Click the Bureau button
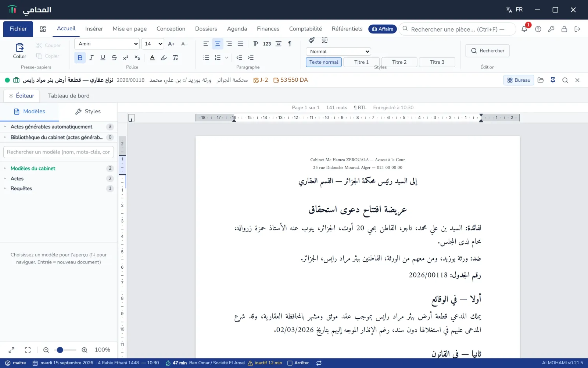 click(519, 80)
